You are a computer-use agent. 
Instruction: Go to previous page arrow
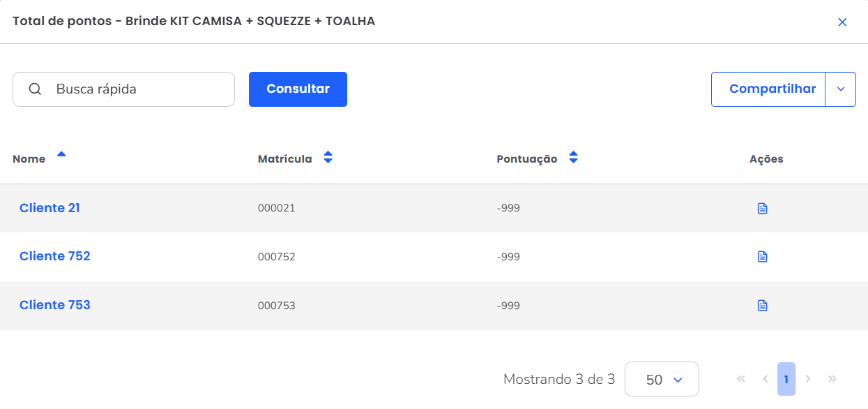[765, 379]
